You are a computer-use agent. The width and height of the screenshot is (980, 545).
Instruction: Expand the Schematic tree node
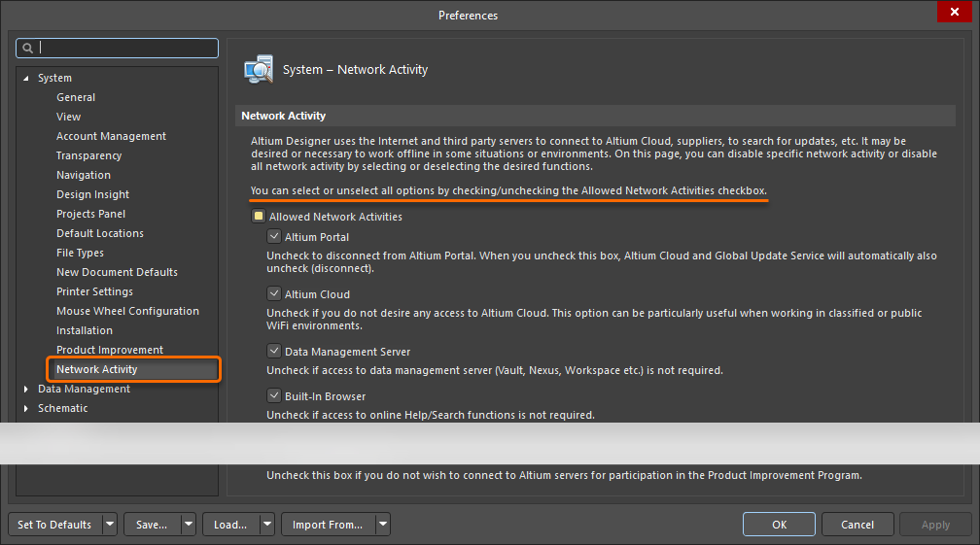click(26, 408)
